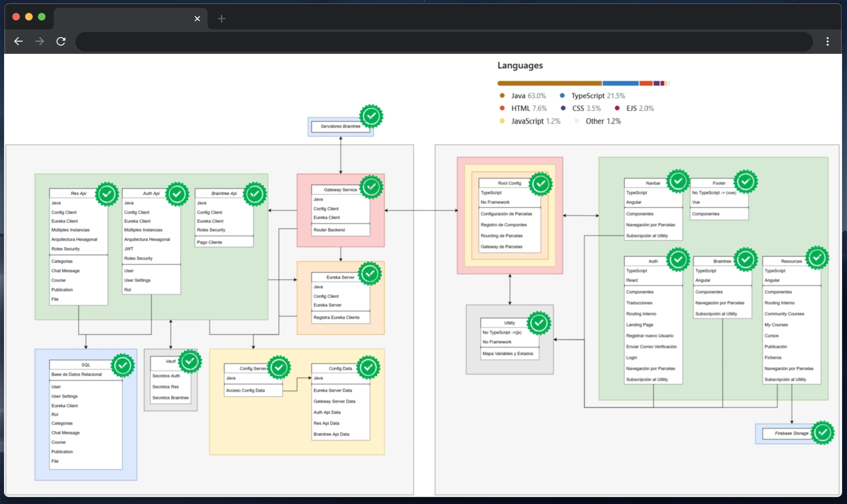This screenshot has width=847, height=504.
Task: Click the Config Data box header
Action: [x=340, y=368]
